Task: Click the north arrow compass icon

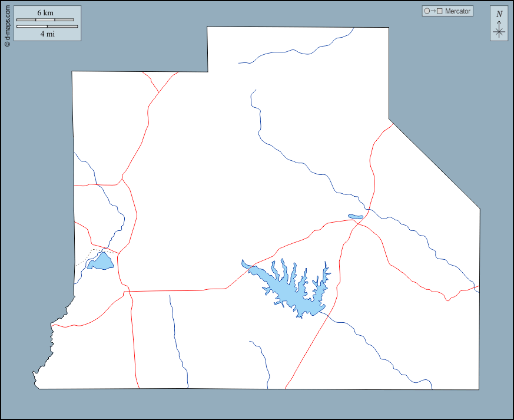Action: (x=499, y=24)
